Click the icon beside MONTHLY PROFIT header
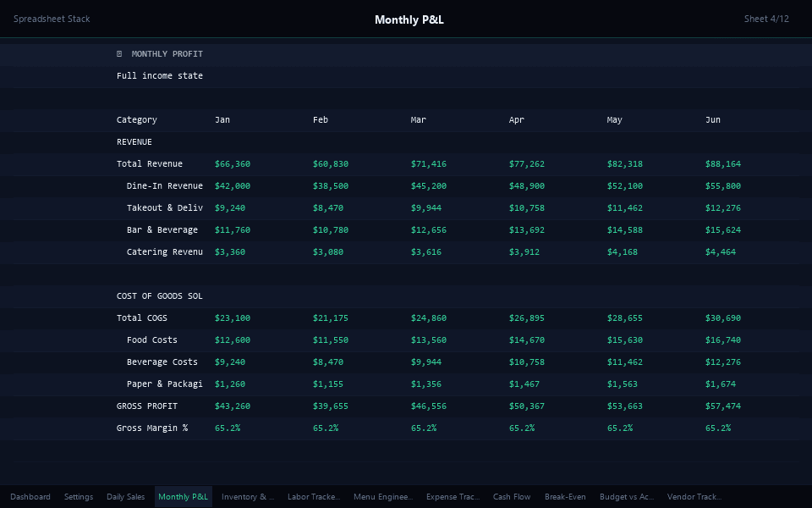Screen dimensions: 812x508 coord(119,54)
